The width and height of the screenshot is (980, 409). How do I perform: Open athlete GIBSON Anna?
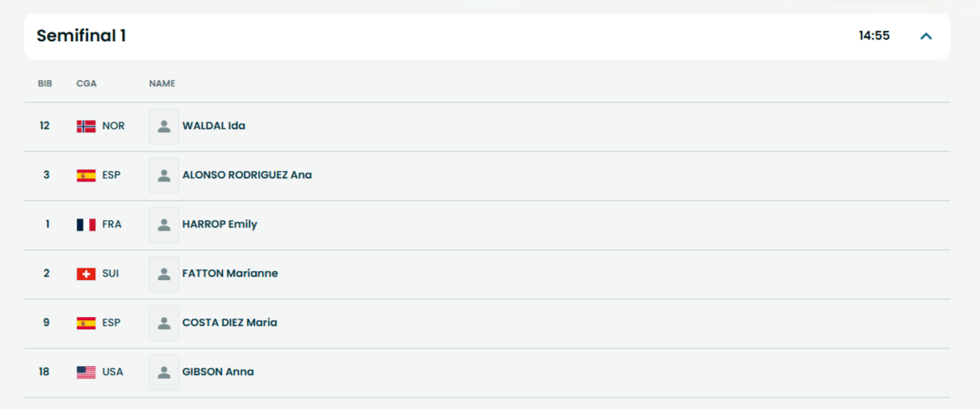[x=218, y=372]
